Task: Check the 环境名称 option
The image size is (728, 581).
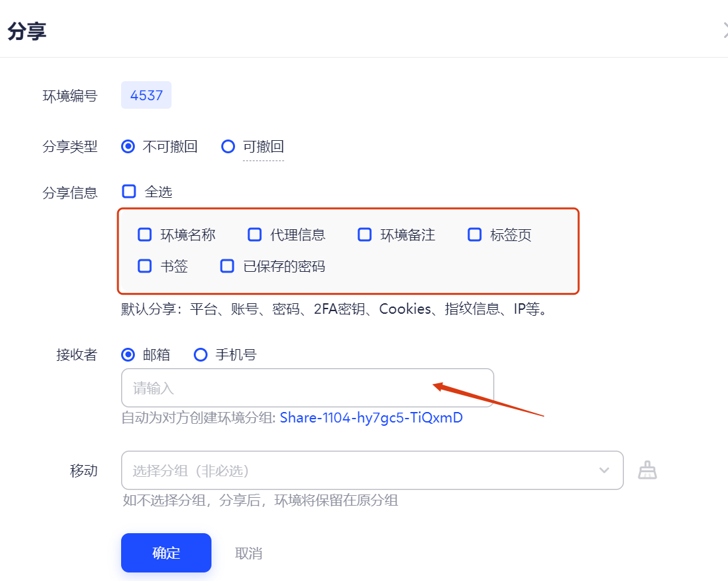Action: 144,234
